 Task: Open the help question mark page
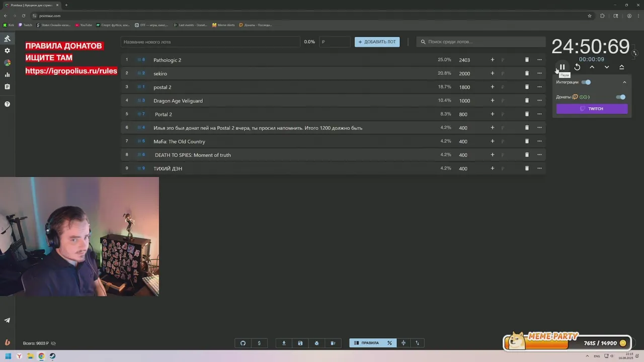pos(7,104)
